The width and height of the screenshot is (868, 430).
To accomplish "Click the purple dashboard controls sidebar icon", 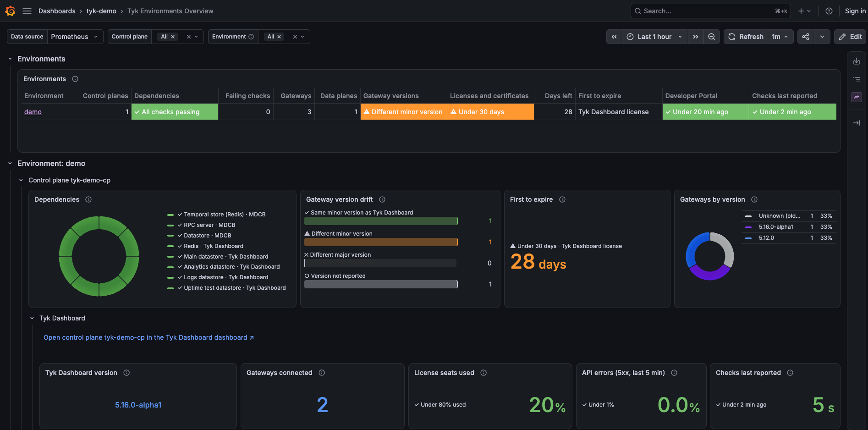I will click(x=857, y=97).
